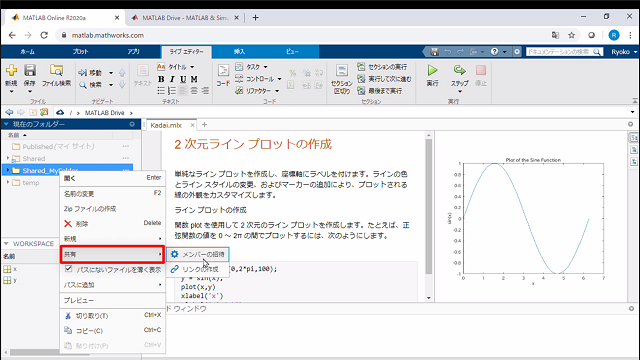Collapse the Current Folder panel header
The width and height of the screenshot is (640, 360).
[x=6, y=124]
